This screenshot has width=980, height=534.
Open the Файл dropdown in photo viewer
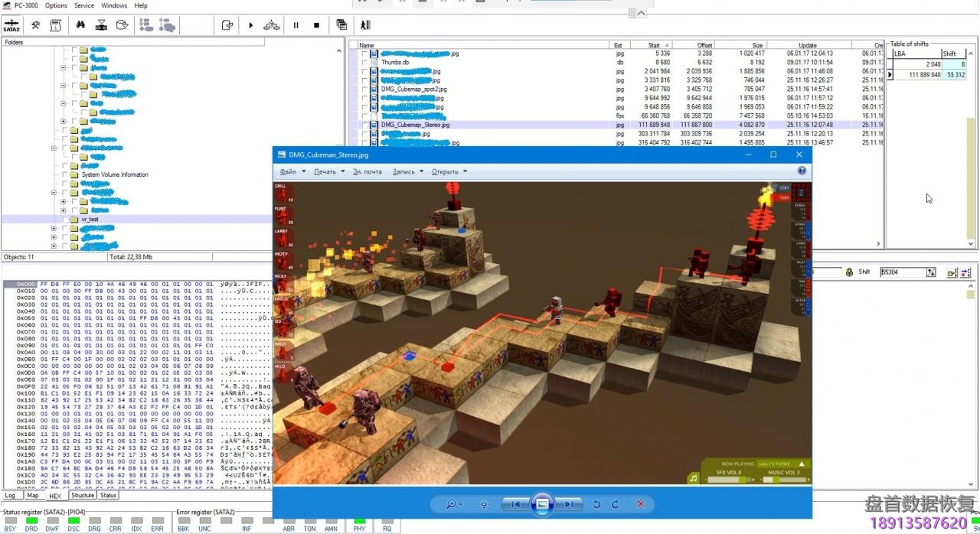click(292, 171)
